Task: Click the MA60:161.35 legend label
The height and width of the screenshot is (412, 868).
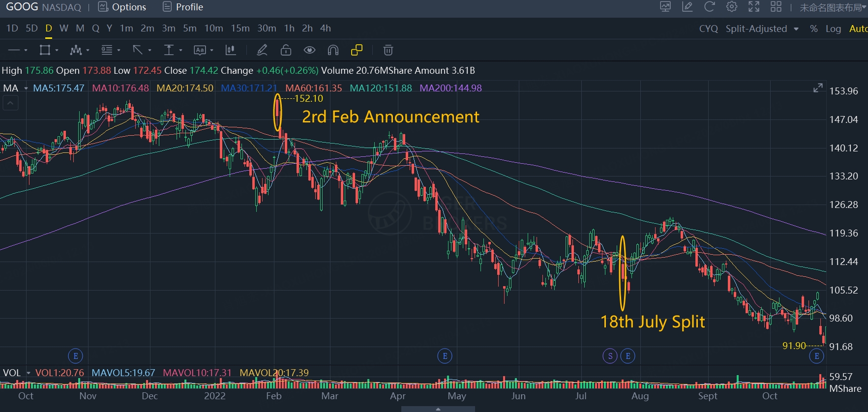Action: click(314, 88)
